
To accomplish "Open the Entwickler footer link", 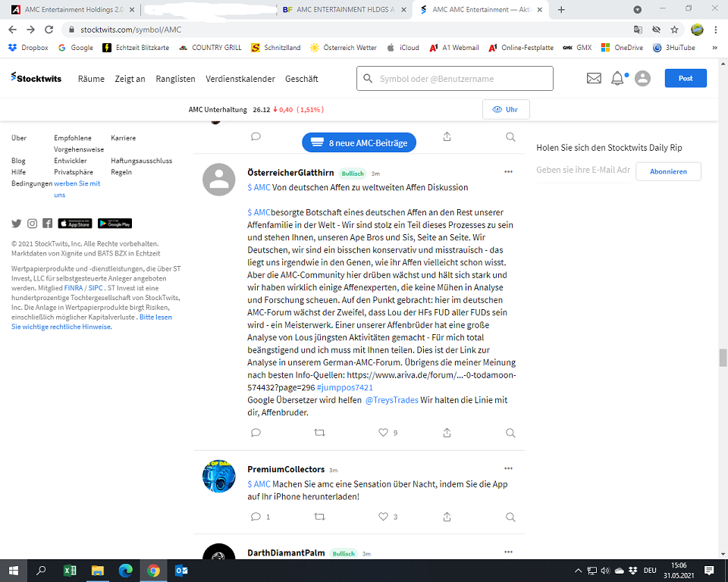I will (x=70, y=161).
